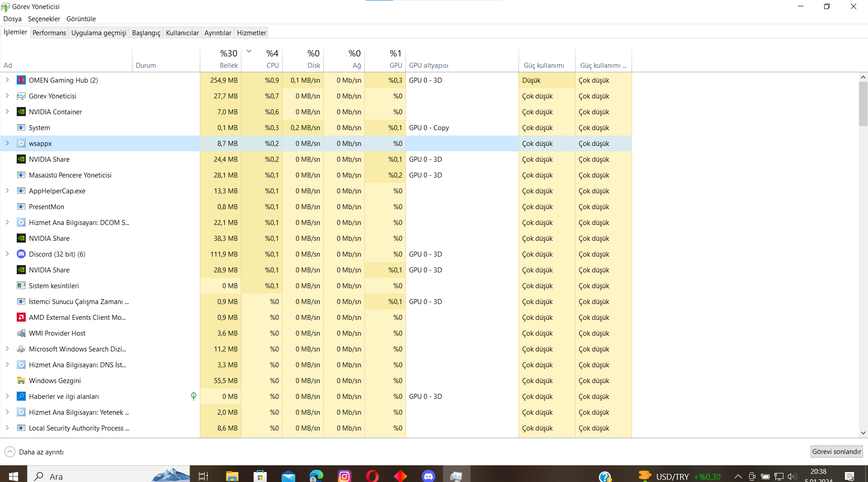Switch to the Performans tab
This screenshot has height=482, width=868.
(49, 33)
